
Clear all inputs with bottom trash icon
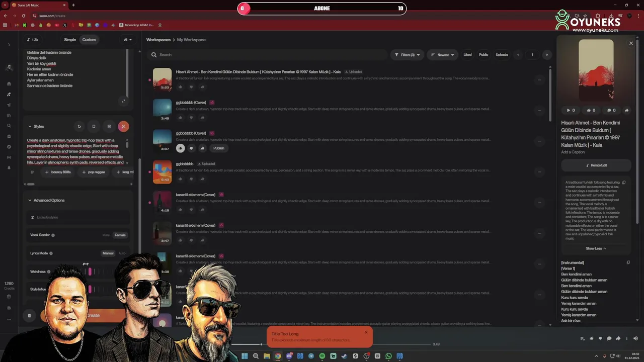tap(29, 316)
